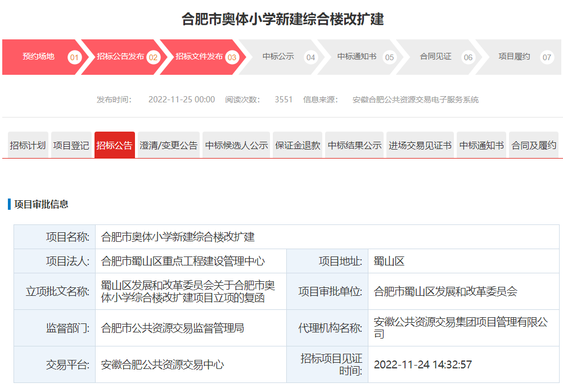Click info source 安徽合肥公共资源交易电子服务系统

(x=416, y=100)
